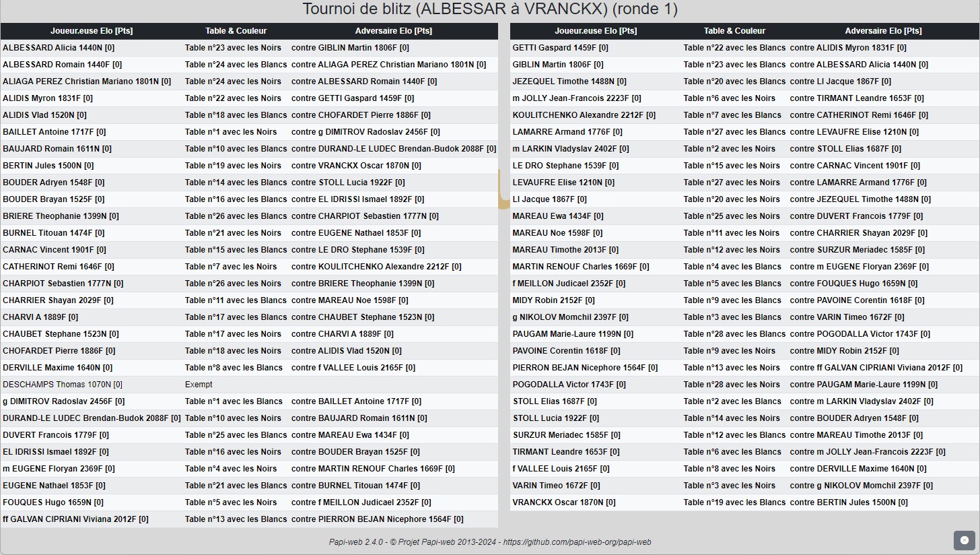The image size is (980, 555).
Task: Select player cell 'm LARKIN Vladyslav 2402F [0]'
Action: click(x=571, y=149)
